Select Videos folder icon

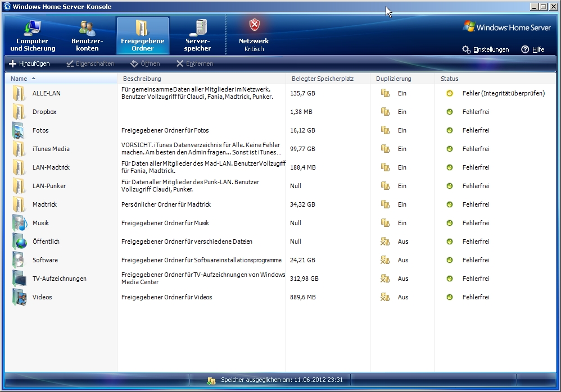pos(19,297)
